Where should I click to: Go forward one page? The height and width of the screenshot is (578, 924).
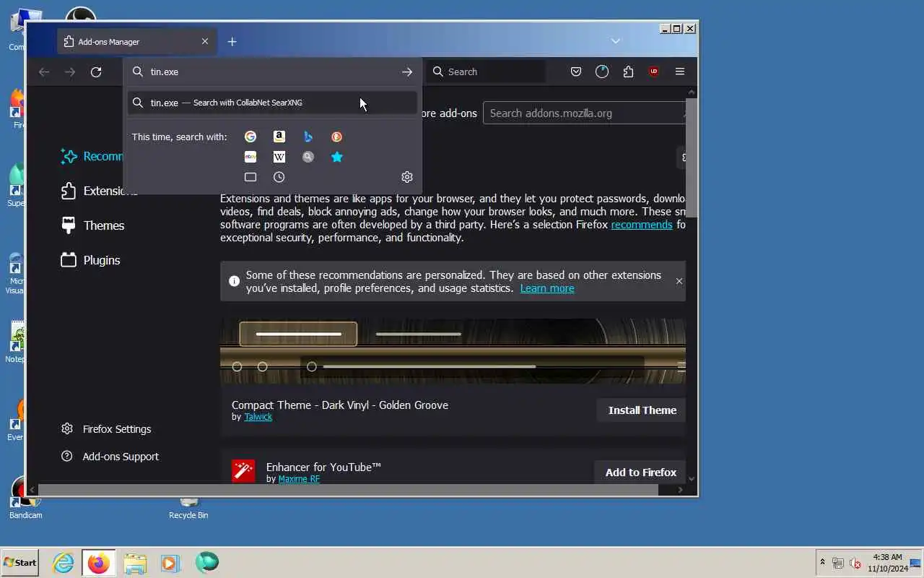tap(70, 72)
